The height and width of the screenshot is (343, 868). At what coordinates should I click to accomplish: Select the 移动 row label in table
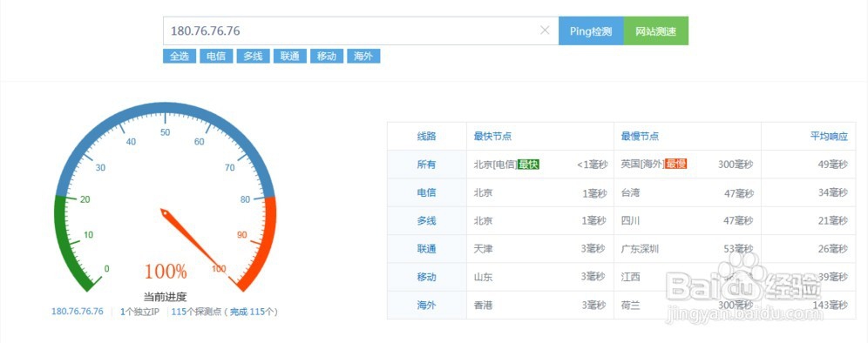tap(426, 277)
